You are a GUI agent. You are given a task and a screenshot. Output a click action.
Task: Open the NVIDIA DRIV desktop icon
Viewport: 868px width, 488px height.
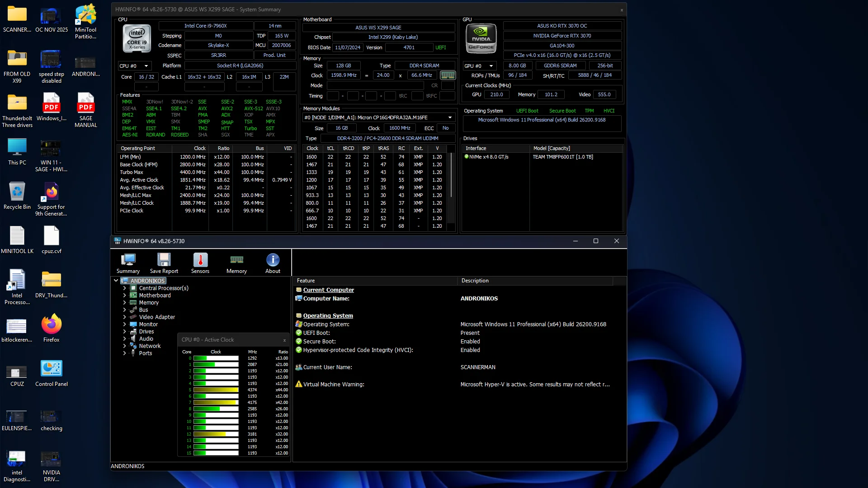(x=52, y=466)
